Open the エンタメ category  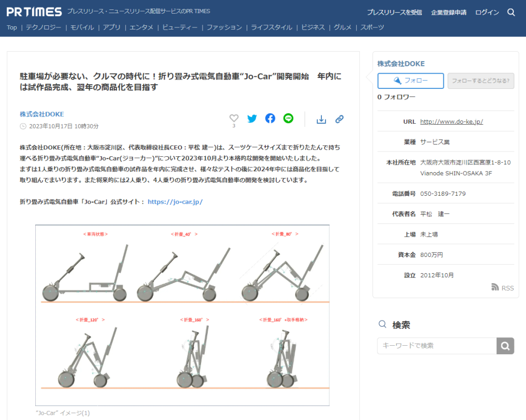141,27
